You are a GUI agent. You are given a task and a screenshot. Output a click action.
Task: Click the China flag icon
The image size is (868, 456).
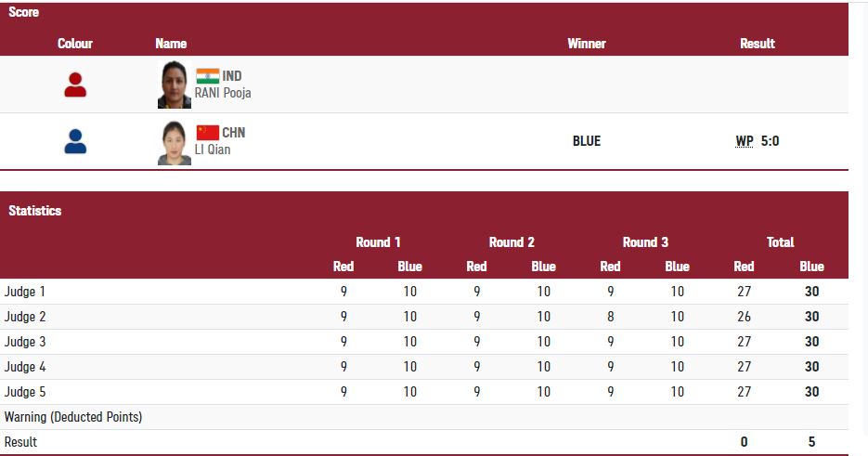[x=207, y=132]
